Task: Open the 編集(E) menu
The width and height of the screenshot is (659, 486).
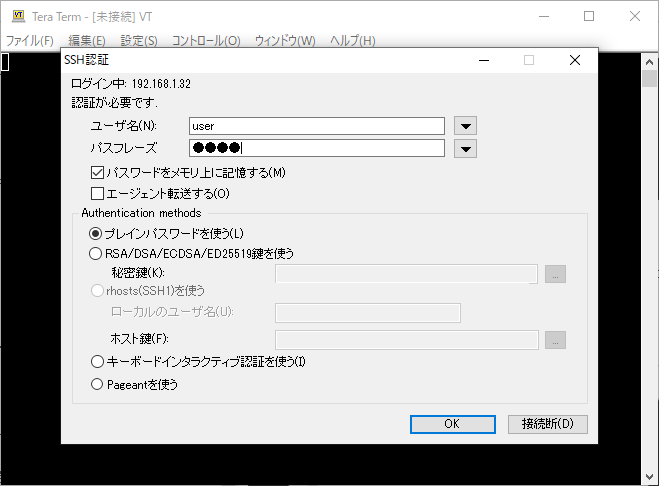Action: (x=87, y=41)
